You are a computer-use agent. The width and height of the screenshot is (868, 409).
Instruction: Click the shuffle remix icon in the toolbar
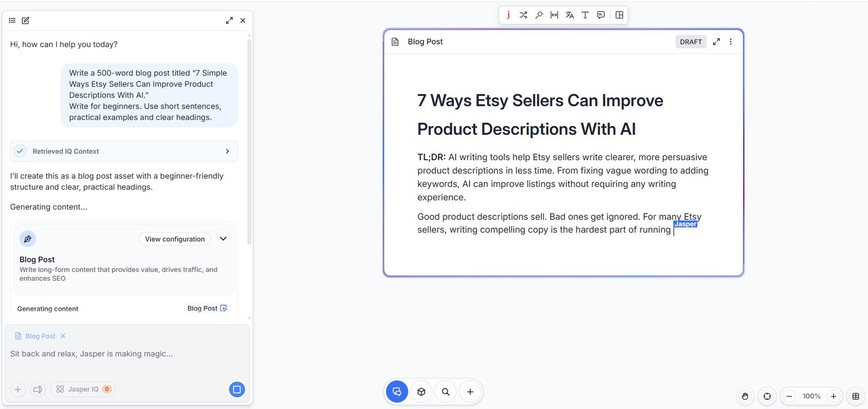(x=523, y=15)
